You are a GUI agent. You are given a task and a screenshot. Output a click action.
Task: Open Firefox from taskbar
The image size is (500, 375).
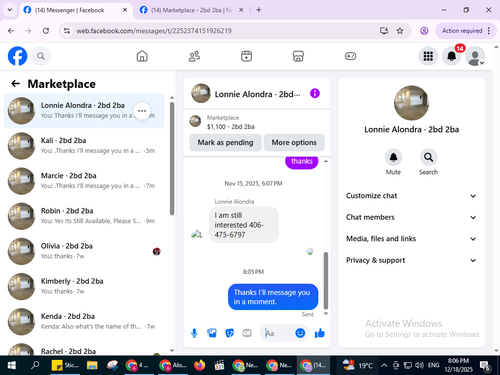[x=199, y=365]
